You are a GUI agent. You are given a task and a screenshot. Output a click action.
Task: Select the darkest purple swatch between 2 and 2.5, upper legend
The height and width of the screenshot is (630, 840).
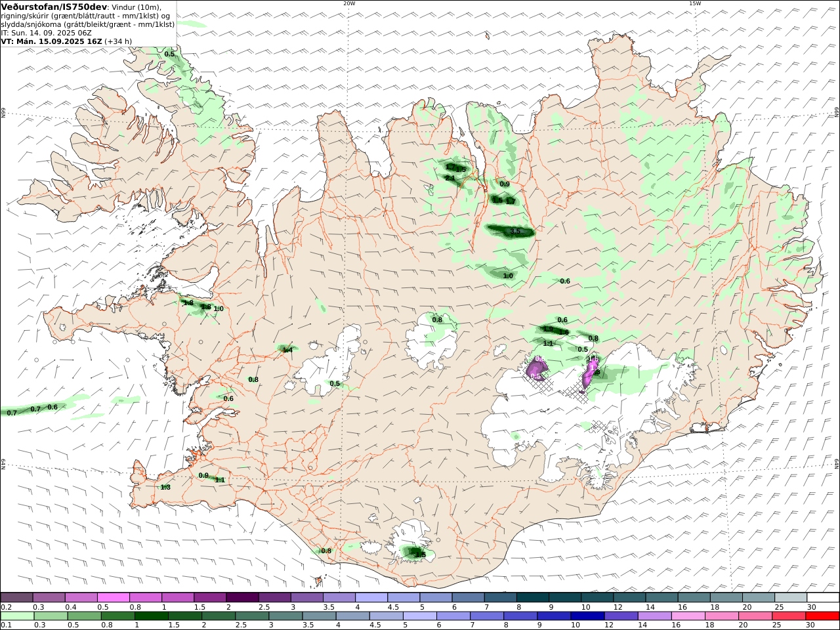[242, 597]
